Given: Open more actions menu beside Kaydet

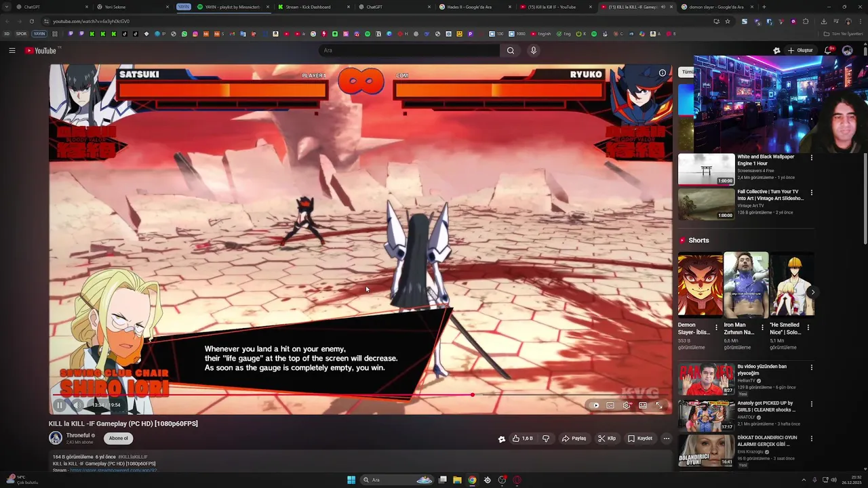Looking at the screenshot, I should click(x=667, y=439).
